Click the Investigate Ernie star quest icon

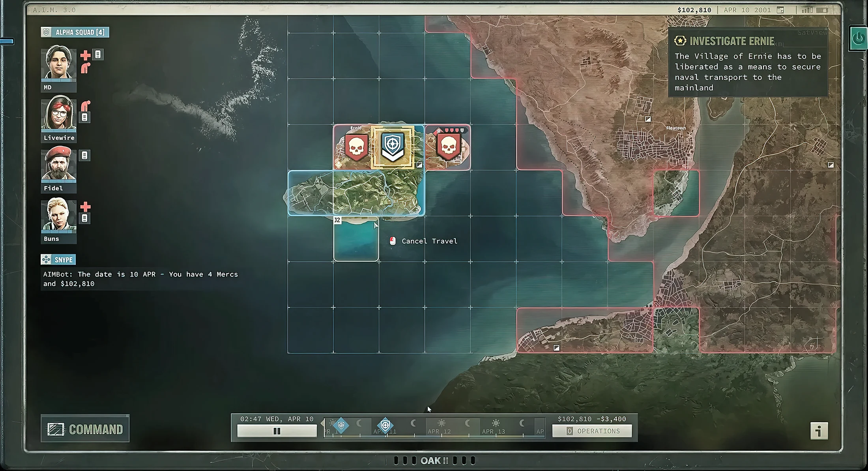click(x=680, y=41)
